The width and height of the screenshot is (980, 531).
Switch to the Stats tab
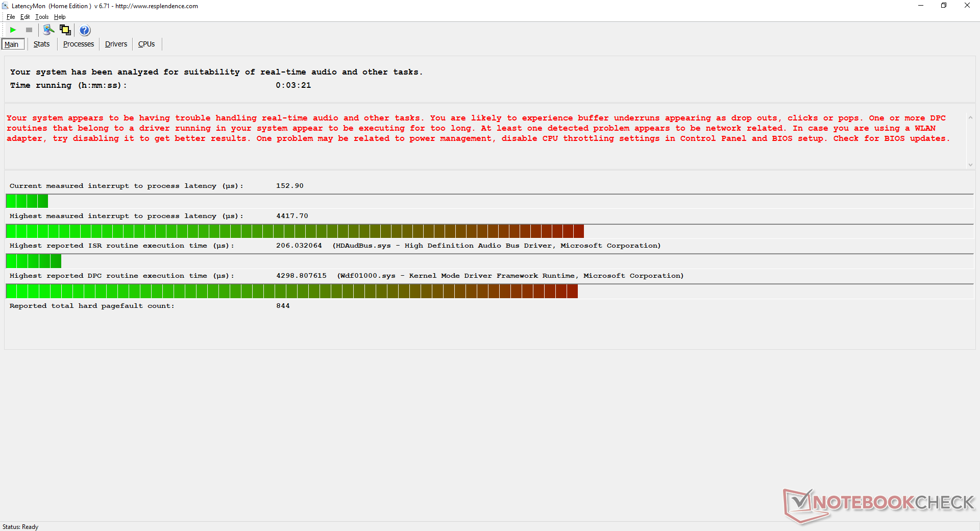(41, 44)
